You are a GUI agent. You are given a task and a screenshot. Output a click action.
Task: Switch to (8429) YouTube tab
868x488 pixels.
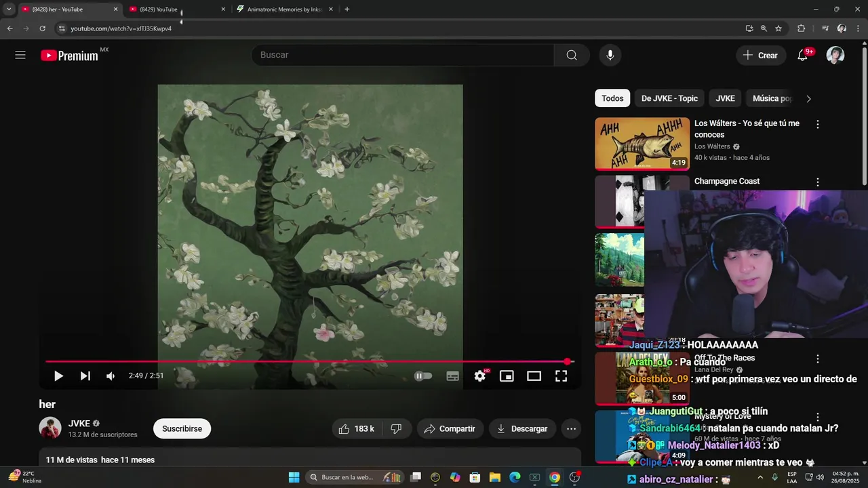coord(178,9)
